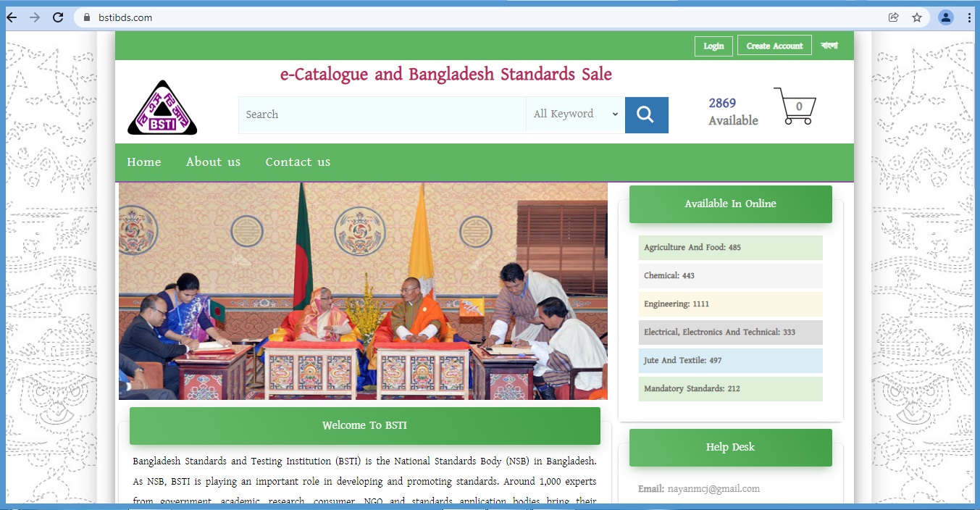Open the browser share icon

pyautogui.click(x=893, y=17)
